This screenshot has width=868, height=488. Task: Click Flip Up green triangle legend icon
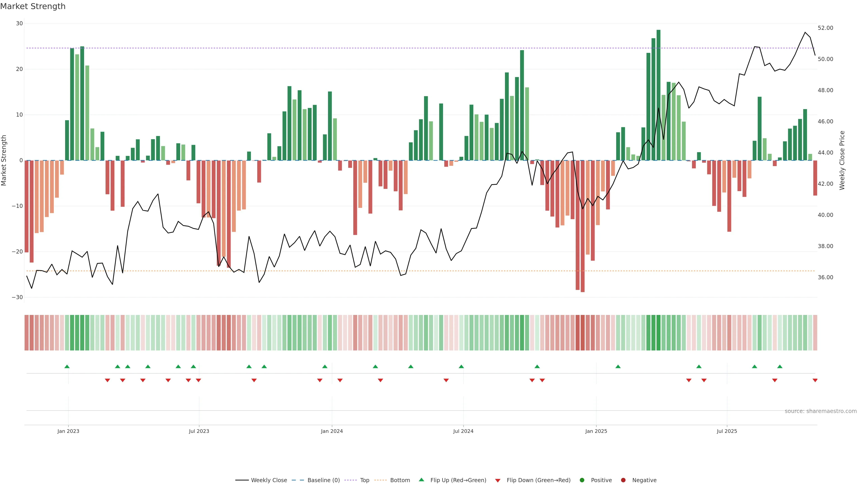[x=421, y=480]
